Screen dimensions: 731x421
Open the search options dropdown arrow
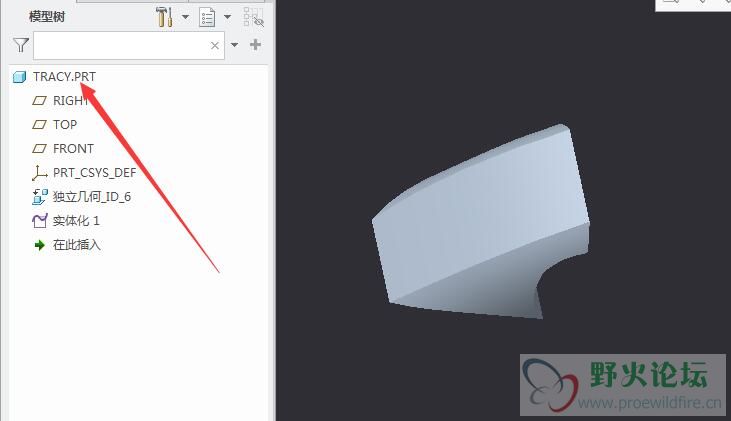point(234,45)
